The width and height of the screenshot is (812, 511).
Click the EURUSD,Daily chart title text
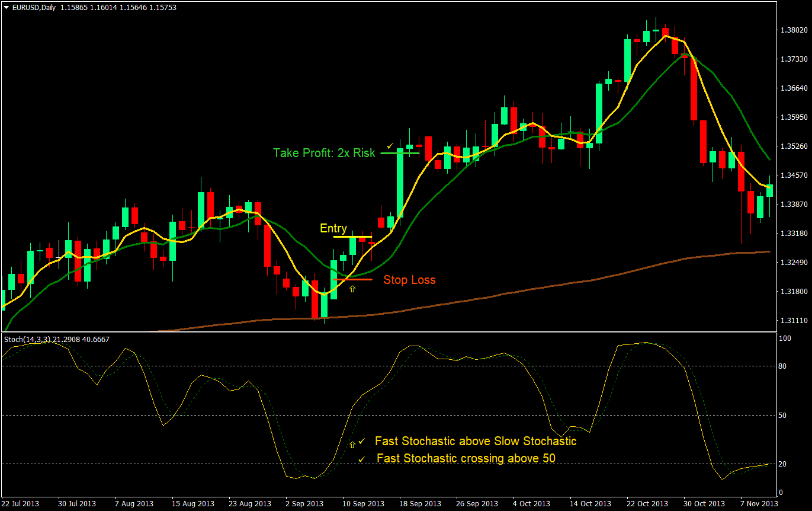pos(34,8)
